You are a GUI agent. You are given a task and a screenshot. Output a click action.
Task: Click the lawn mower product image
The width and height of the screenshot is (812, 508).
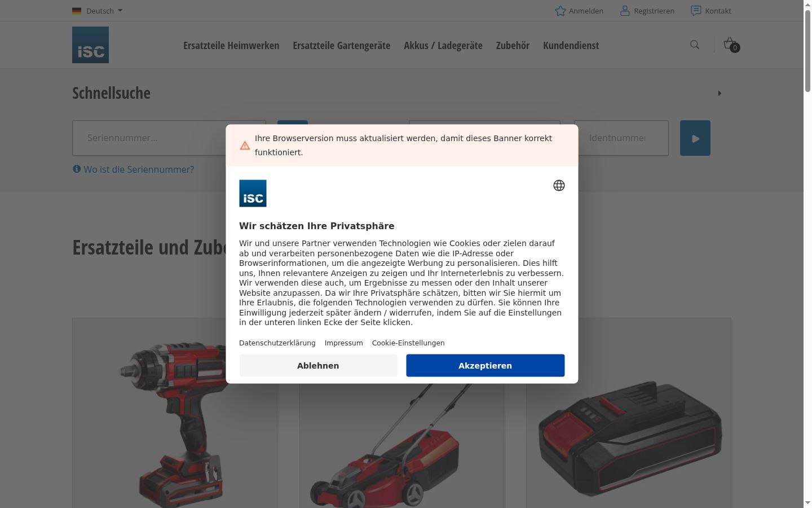tap(401, 446)
